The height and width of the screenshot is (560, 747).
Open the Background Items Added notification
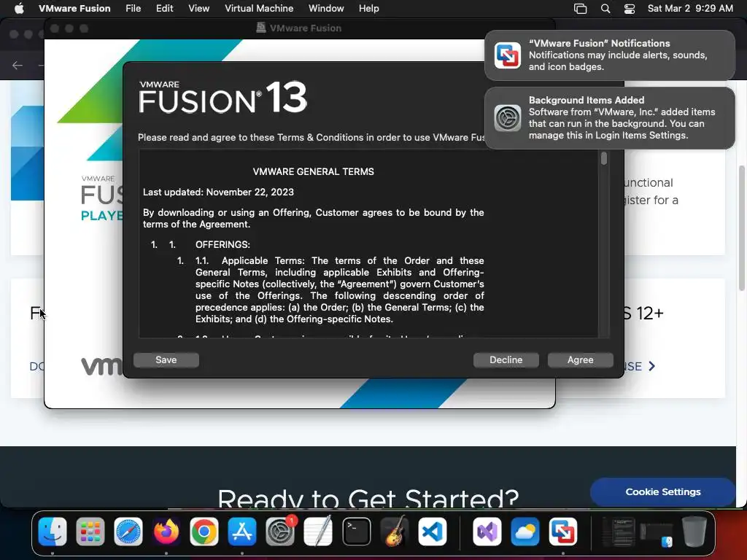(x=610, y=117)
